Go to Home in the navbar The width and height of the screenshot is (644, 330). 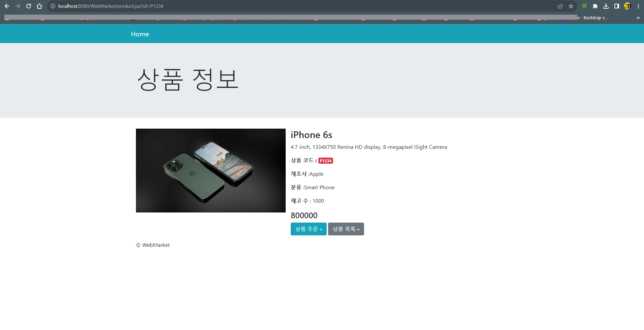(x=140, y=34)
